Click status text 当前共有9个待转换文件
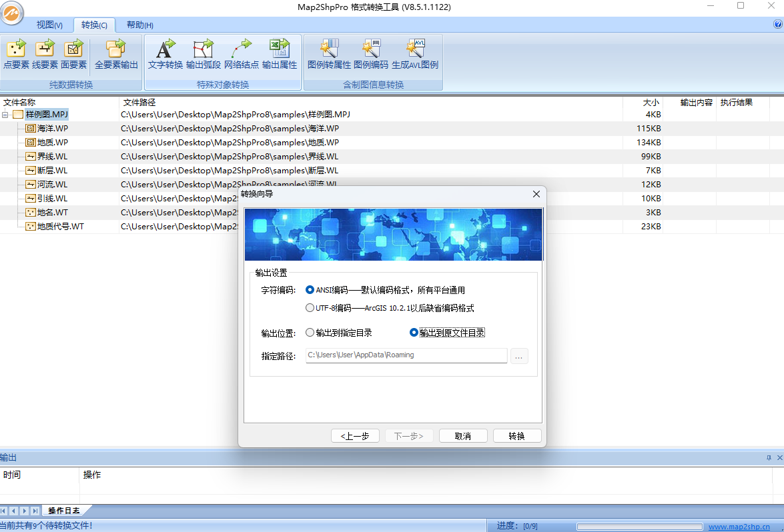The width and height of the screenshot is (784, 532). point(46,525)
